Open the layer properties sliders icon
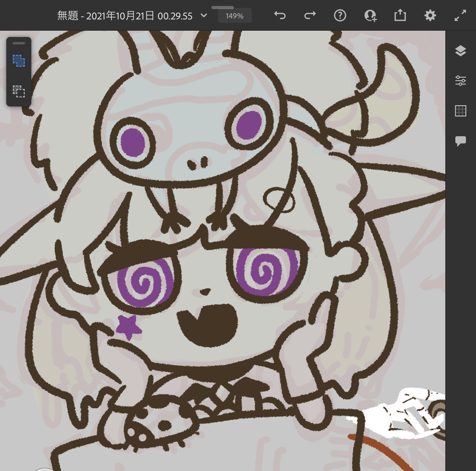This screenshot has width=476, height=471. (461, 80)
